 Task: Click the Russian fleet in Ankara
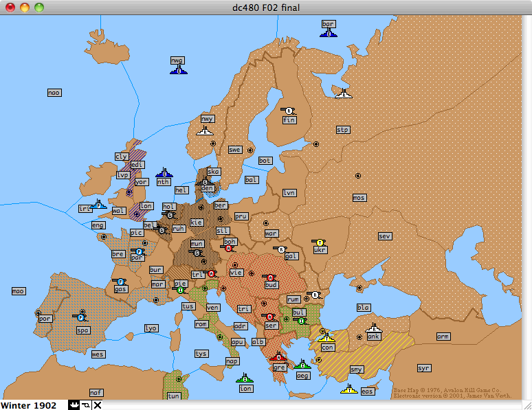click(373, 328)
